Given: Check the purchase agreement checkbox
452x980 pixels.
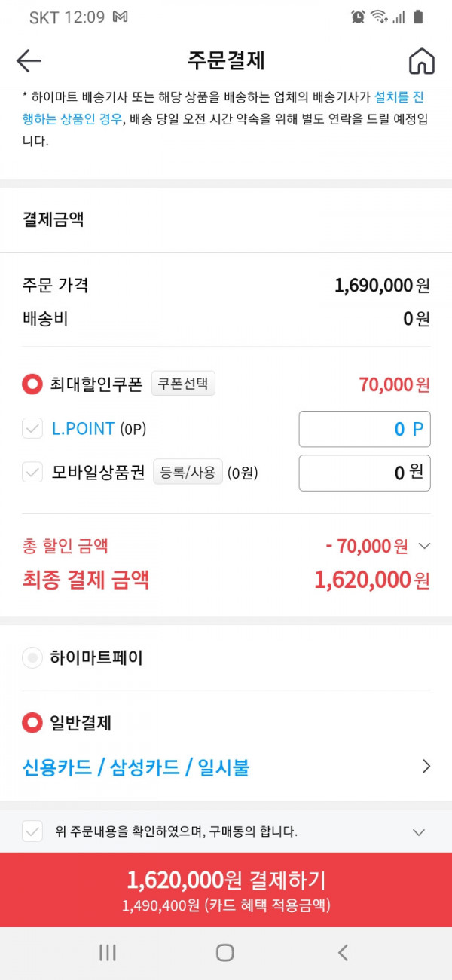Looking at the screenshot, I should (32, 832).
